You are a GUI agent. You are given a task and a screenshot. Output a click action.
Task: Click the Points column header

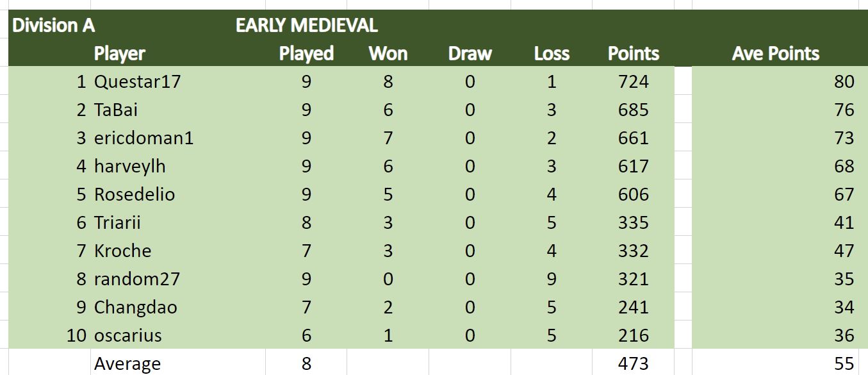tap(633, 53)
